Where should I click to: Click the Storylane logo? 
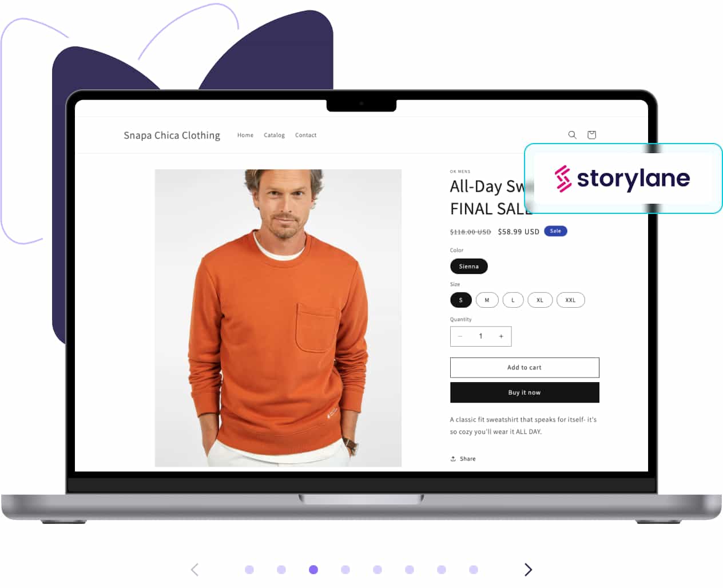click(x=622, y=178)
